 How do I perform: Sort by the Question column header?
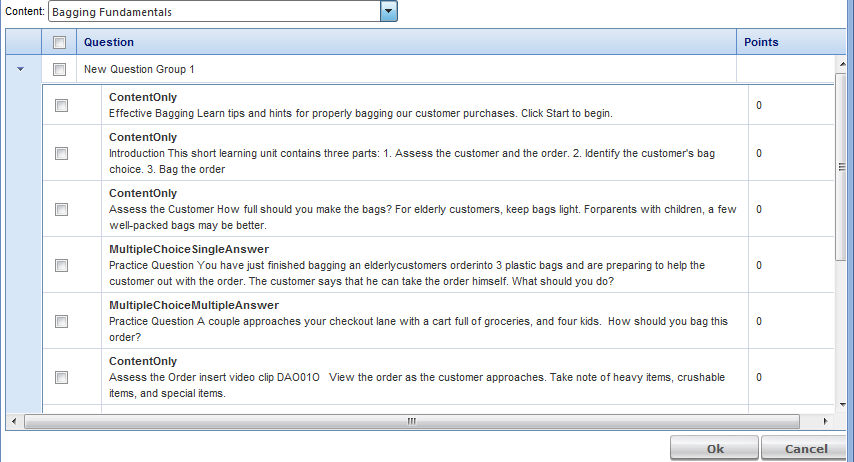click(x=406, y=42)
